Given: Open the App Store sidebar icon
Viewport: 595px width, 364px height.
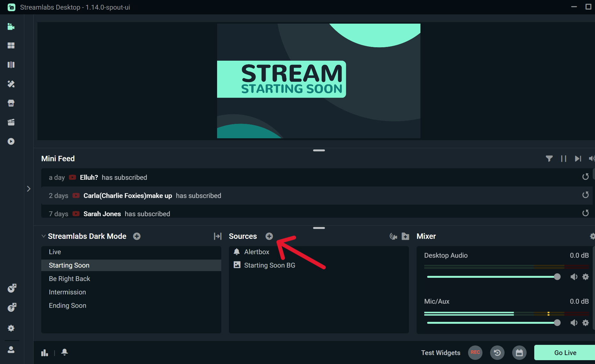Looking at the screenshot, I should (x=11, y=103).
